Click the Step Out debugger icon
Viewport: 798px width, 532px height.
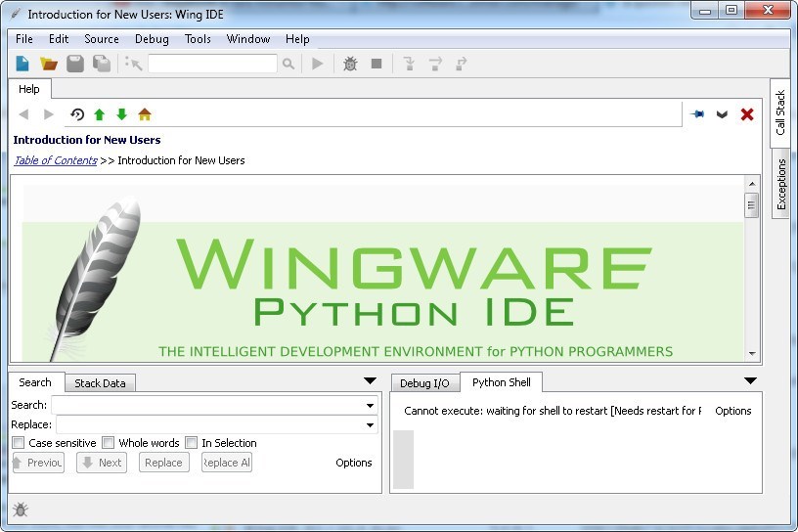pyautogui.click(x=461, y=64)
